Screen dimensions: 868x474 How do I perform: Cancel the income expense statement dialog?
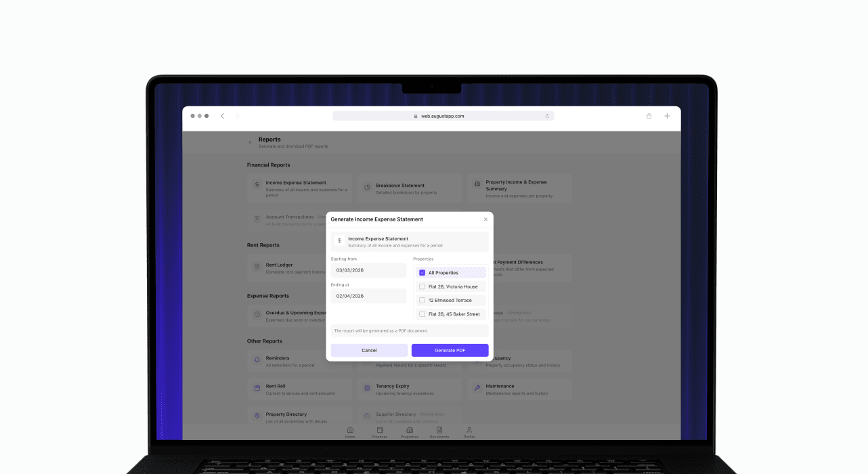369,350
